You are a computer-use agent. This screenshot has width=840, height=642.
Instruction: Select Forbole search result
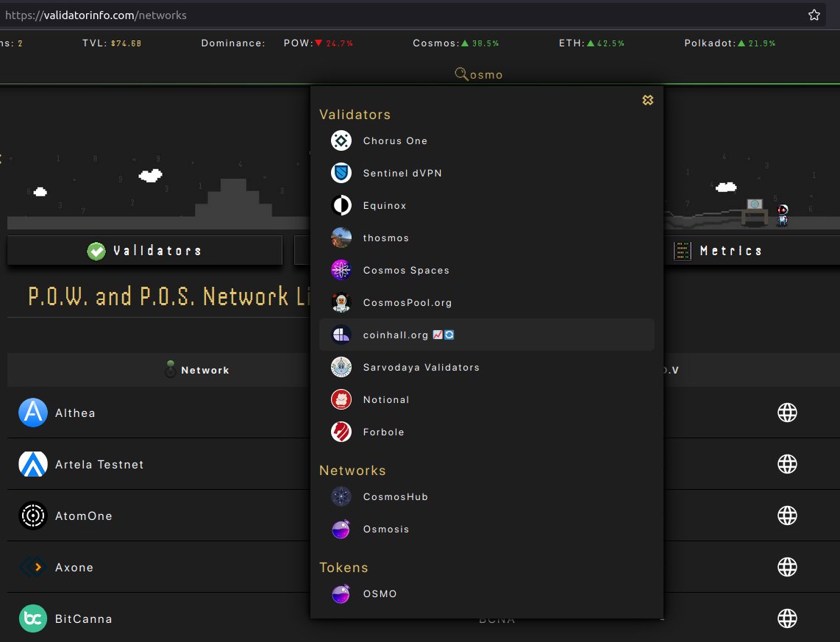pos(487,432)
